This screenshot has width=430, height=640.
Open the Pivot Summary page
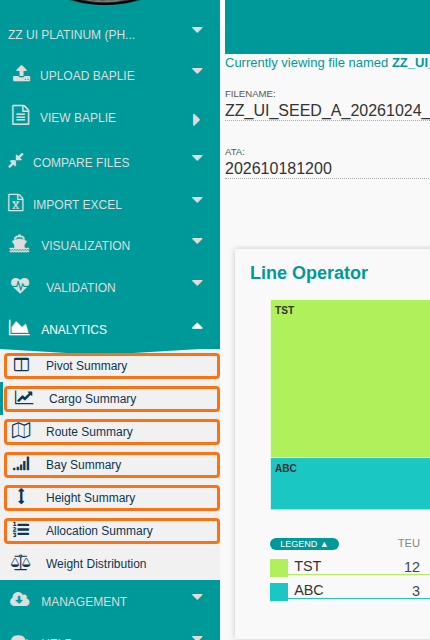tap(112, 366)
